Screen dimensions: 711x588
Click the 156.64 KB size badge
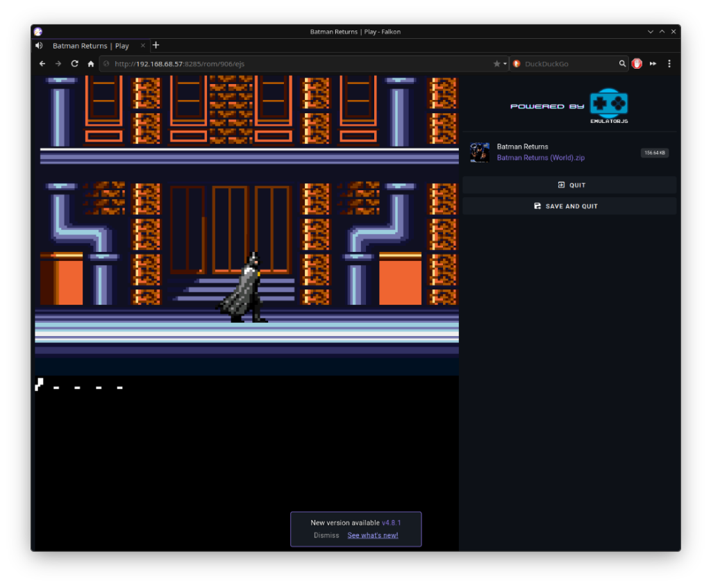(654, 153)
